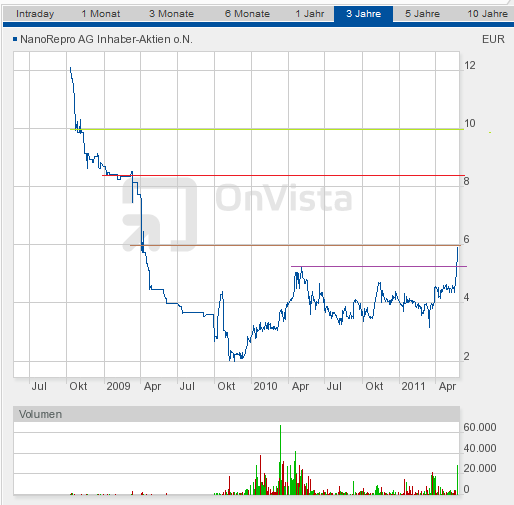Click the Volumen panel header
Viewport: 514px width, 505px height.
(x=236, y=414)
